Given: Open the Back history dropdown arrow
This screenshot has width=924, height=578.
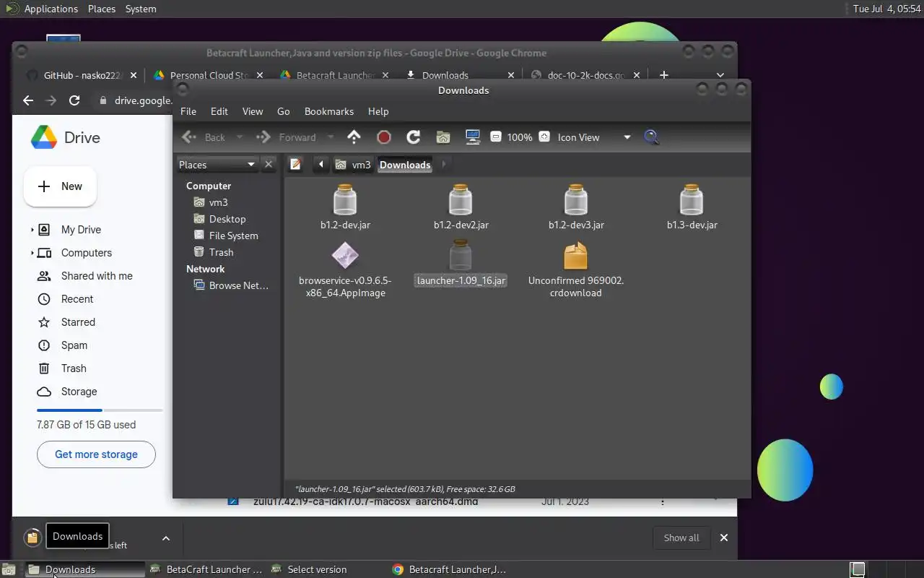Looking at the screenshot, I should 240,137.
